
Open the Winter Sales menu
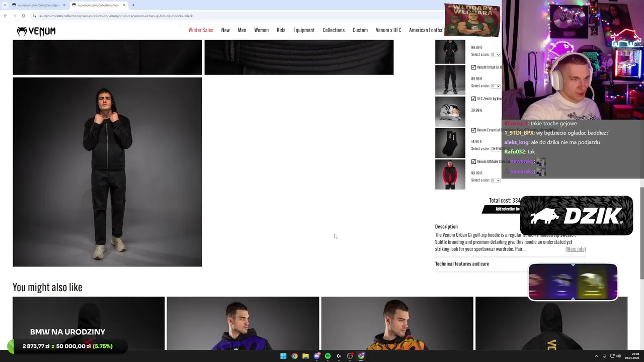pos(201,30)
